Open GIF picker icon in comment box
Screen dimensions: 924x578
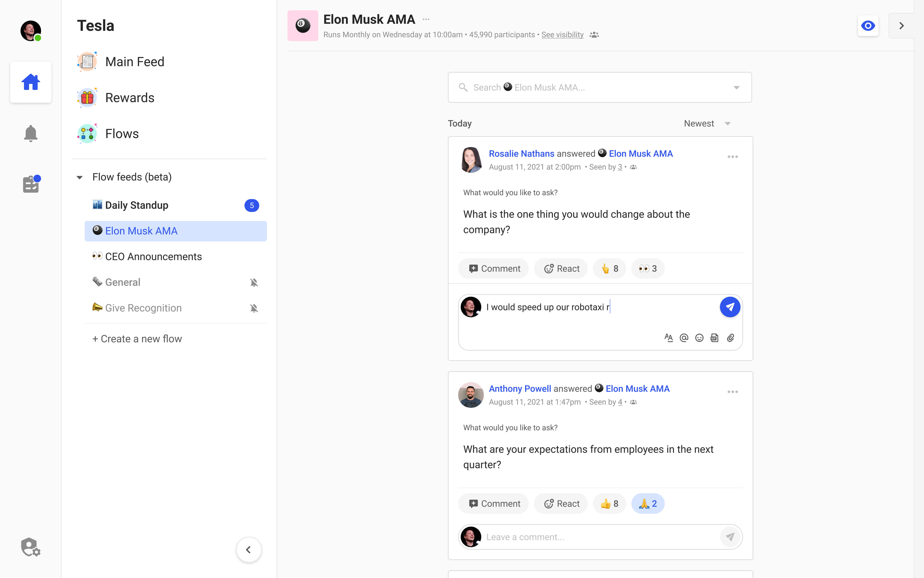click(x=714, y=338)
